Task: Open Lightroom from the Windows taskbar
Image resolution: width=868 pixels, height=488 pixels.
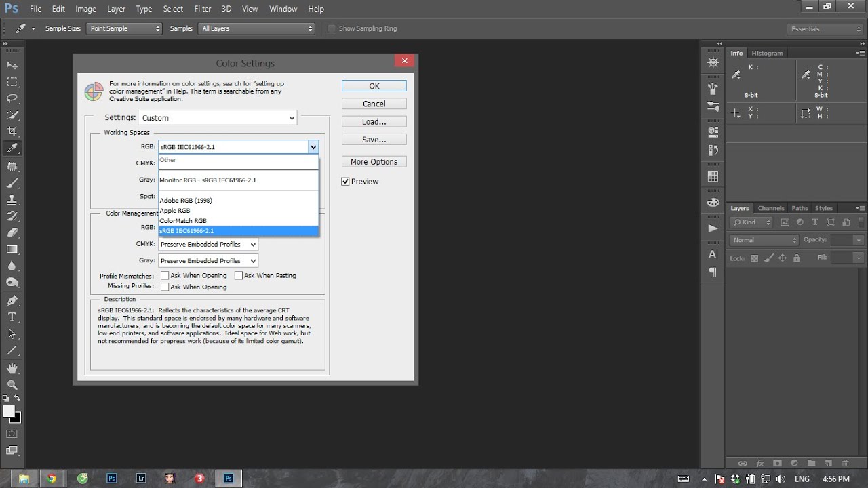Action: tap(141, 478)
